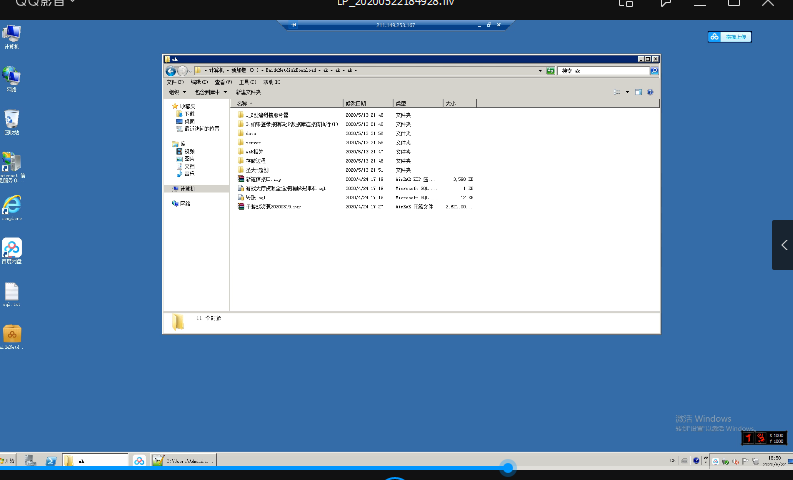This screenshot has width=793, height=480.
Task: Open the text document icon on desktop
Action: click(12, 291)
